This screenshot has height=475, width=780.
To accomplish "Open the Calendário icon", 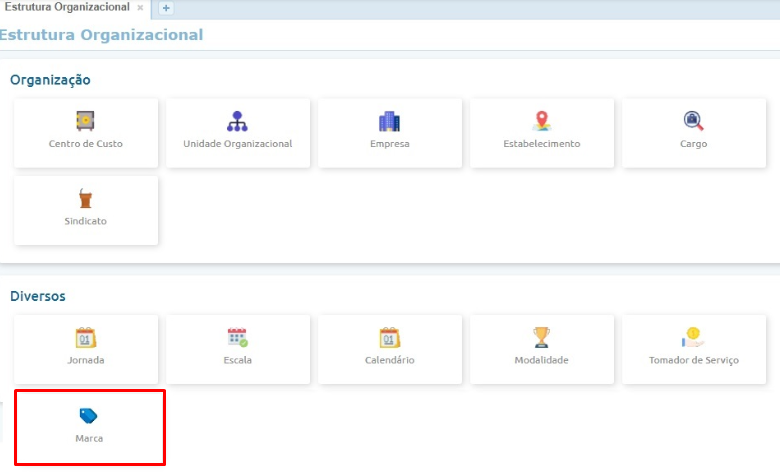I will coord(389,337).
